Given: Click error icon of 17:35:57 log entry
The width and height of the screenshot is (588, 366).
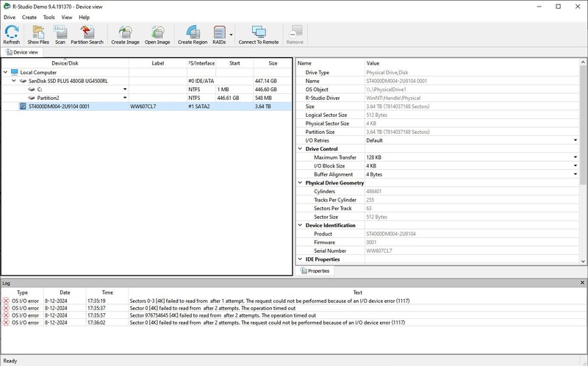Looking at the screenshot, I should click(x=6, y=315).
